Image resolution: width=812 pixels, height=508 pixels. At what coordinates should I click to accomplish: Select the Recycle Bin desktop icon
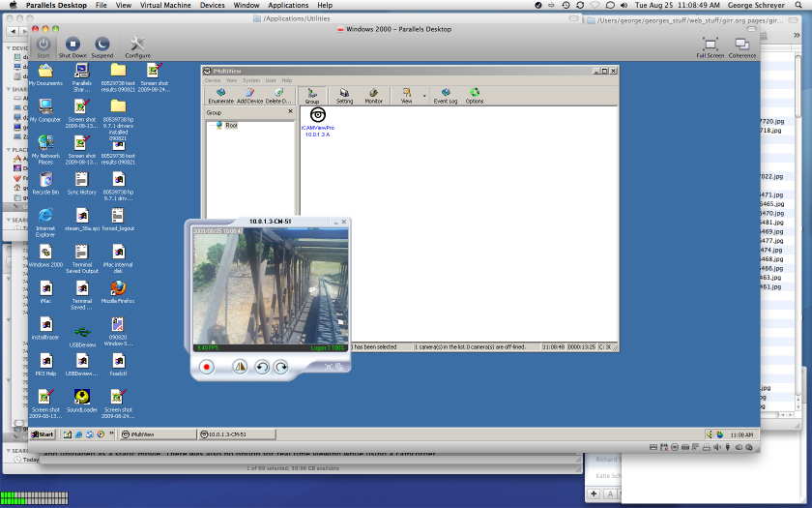45,184
